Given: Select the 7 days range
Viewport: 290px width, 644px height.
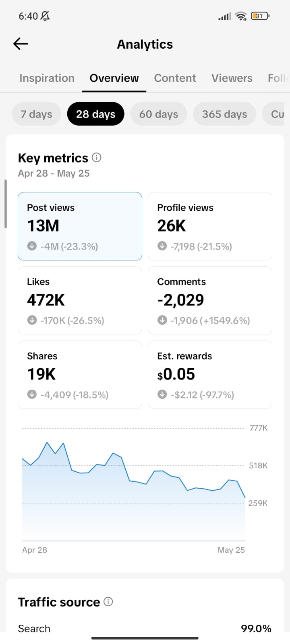Looking at the screenshot, I should click(x=36, y=114).
